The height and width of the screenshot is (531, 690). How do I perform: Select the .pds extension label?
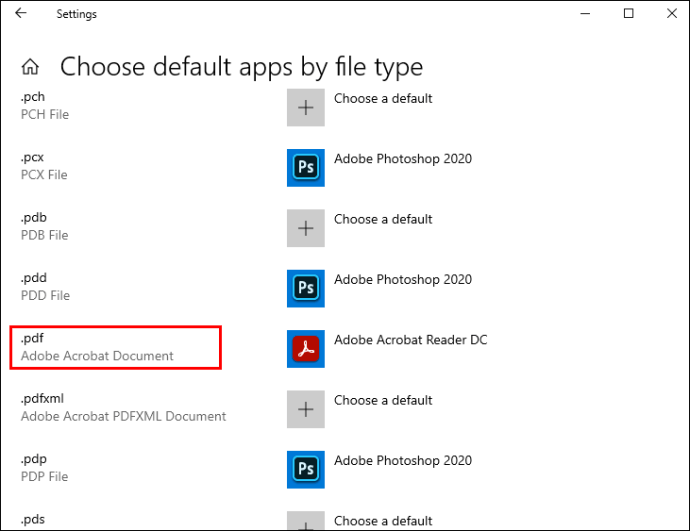pyautogui.click(x=33, y=519)
